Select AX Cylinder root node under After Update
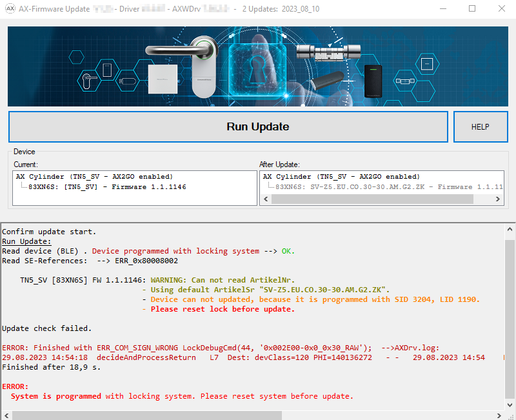The width and height of the screenshot is (516, 420). coord(341,177)
